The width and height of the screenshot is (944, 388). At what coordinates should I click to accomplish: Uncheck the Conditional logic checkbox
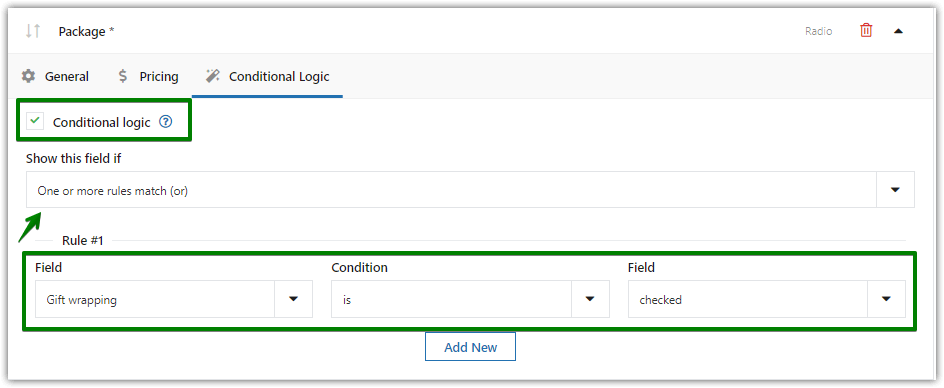point(35,121)
